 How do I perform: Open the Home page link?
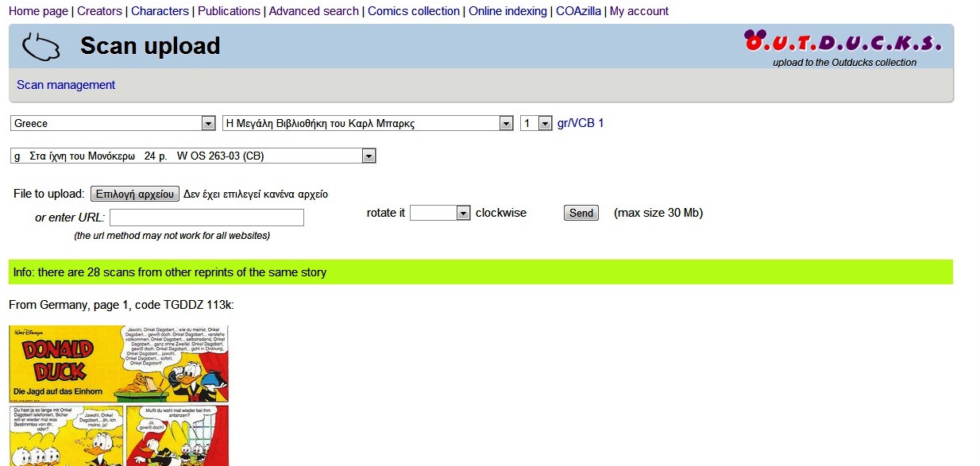38,11
